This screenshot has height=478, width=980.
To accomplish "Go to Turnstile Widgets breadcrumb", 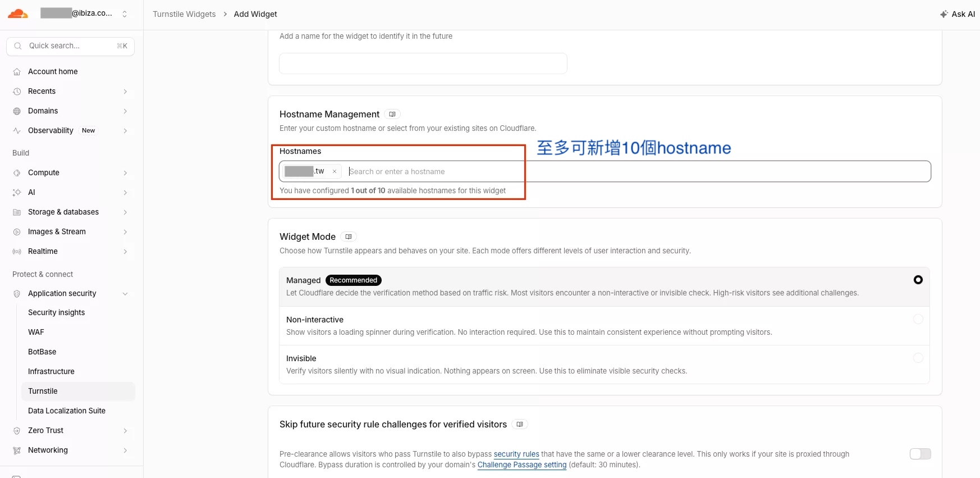I will click(x=184, y=14).
